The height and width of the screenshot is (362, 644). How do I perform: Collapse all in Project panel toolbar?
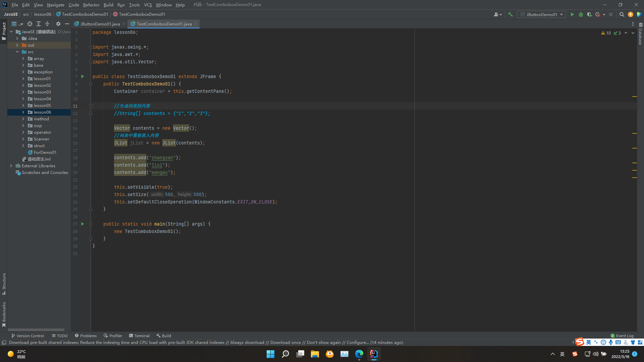coord(47,24)
